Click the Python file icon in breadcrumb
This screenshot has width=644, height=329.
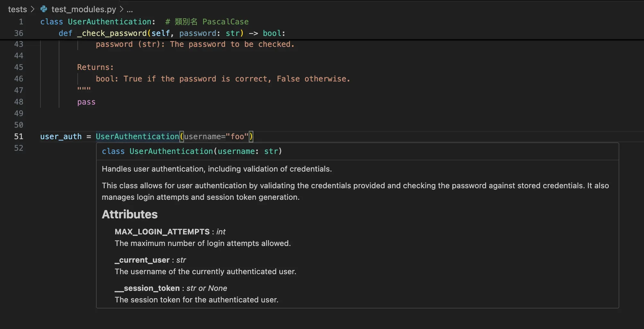(44, 9)
